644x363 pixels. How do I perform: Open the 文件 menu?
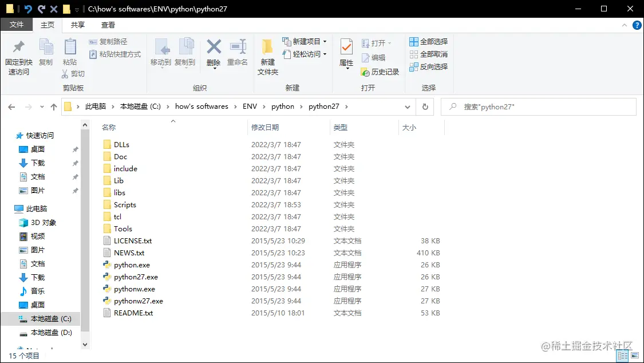[17, 25]
